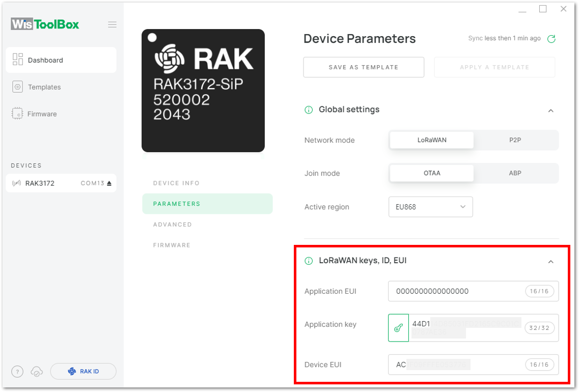Image resolution: width=579 pixels, height=392 pixels.
Task: Click the Templates sidebar icon
Action: [x=17, y=87]
